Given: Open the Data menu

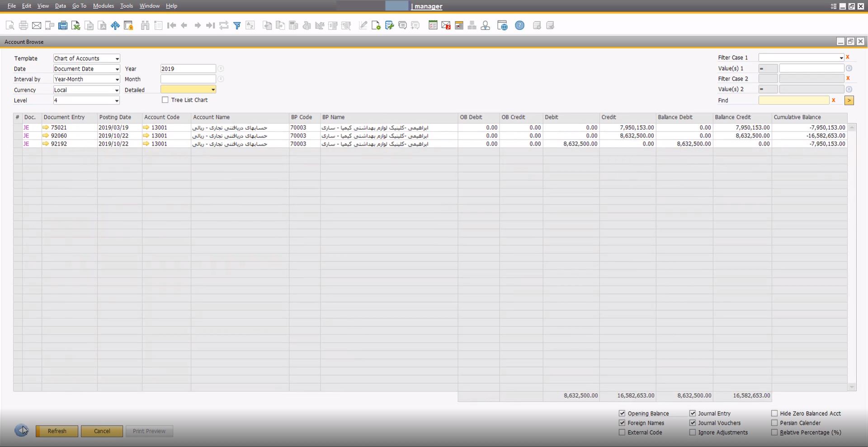Looking at the screenshot, I should (61, 6).
